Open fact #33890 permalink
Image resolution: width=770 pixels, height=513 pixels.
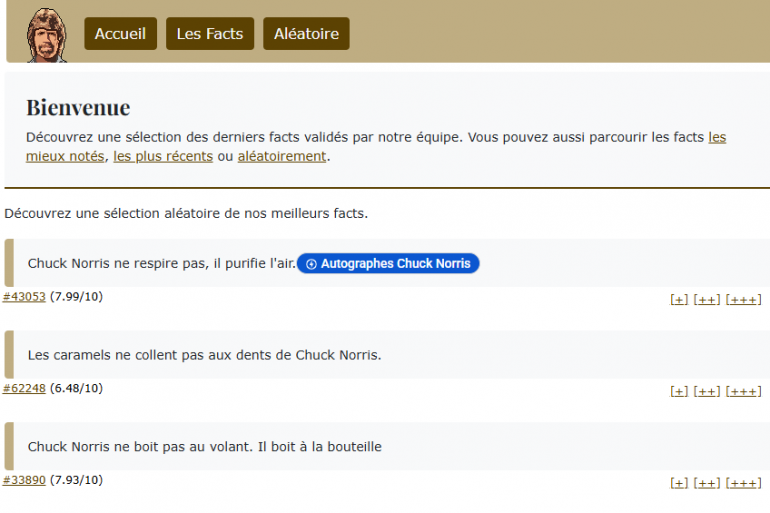(24, 481)
